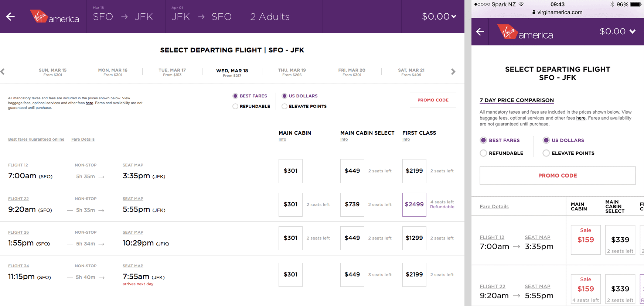Show previous dates with left arrow
Viewport: 644px width, 306px height.
click(x=3, y=72)
